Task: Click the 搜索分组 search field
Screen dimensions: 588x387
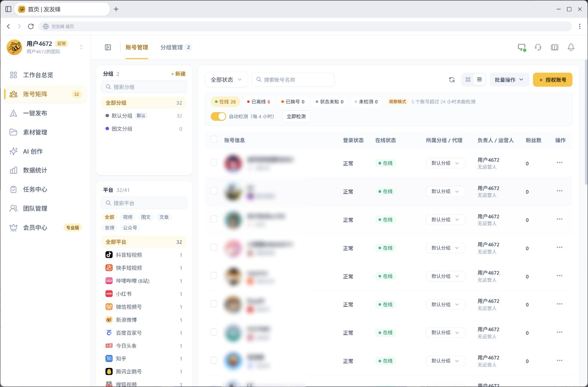Action: 144,87
